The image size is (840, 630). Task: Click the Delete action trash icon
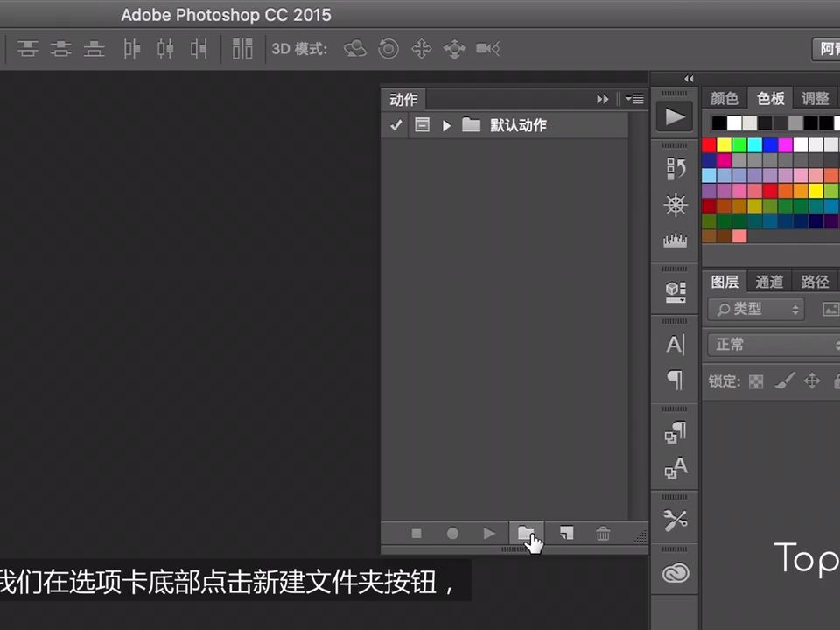coord(603,534)
